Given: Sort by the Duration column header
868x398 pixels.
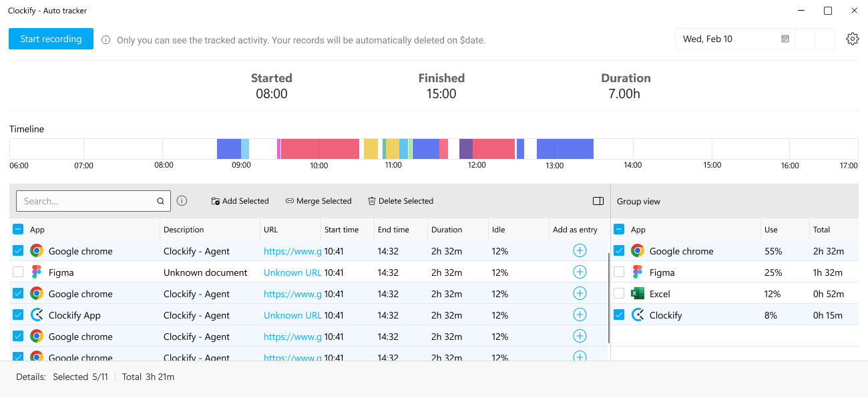Looking at the screenshot, I should 447,230.
